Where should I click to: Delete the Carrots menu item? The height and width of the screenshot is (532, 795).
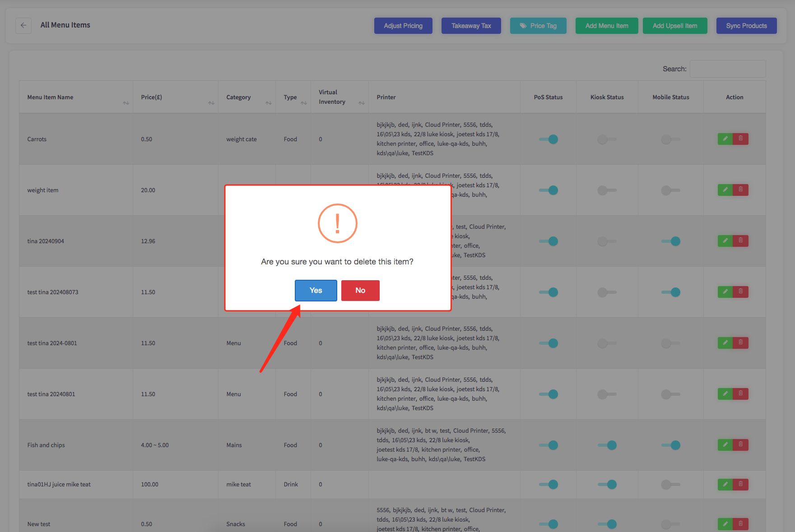[740, 139]
